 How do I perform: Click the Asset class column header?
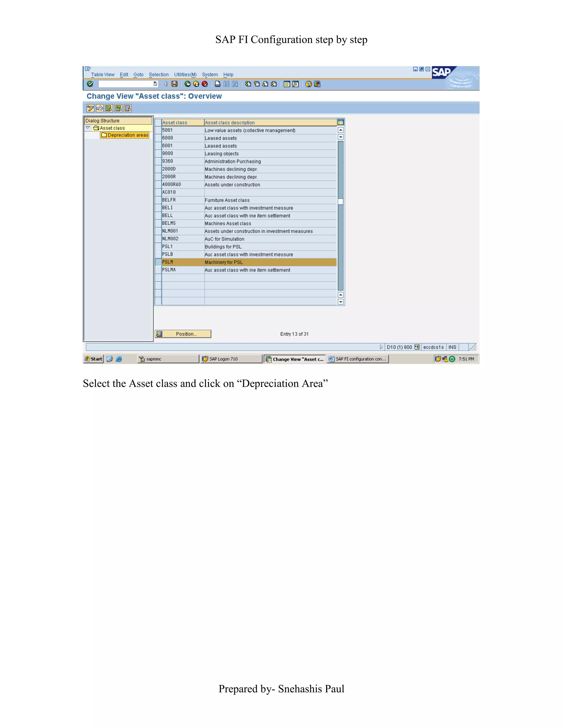click(x=183, y=123)
